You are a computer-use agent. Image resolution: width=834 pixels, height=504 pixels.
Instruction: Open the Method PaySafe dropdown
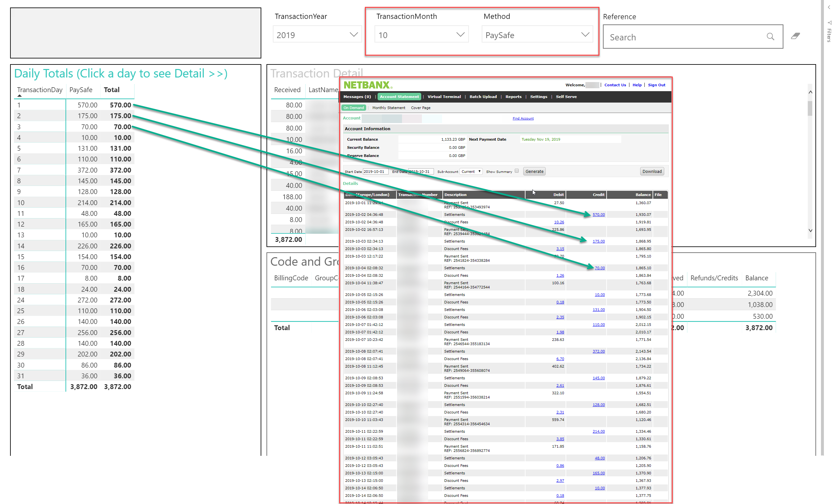[537, 35]
